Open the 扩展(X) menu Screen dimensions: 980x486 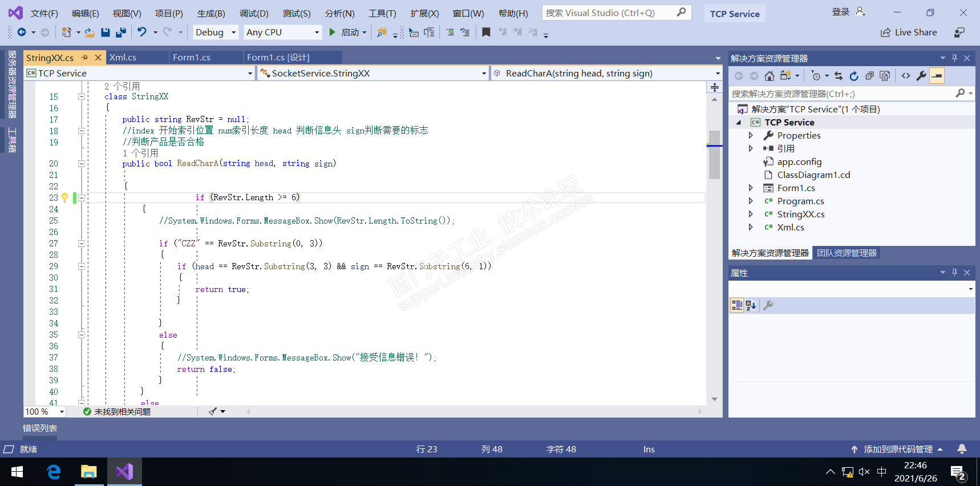(x=424, y=13)
